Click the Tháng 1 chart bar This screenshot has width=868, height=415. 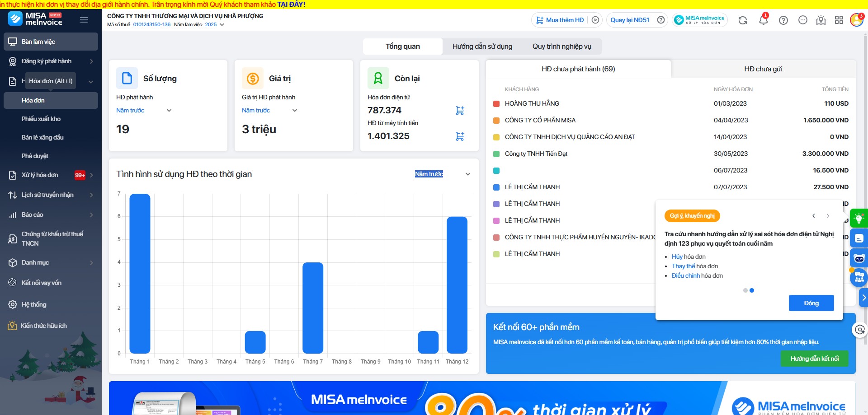(140, 274)
